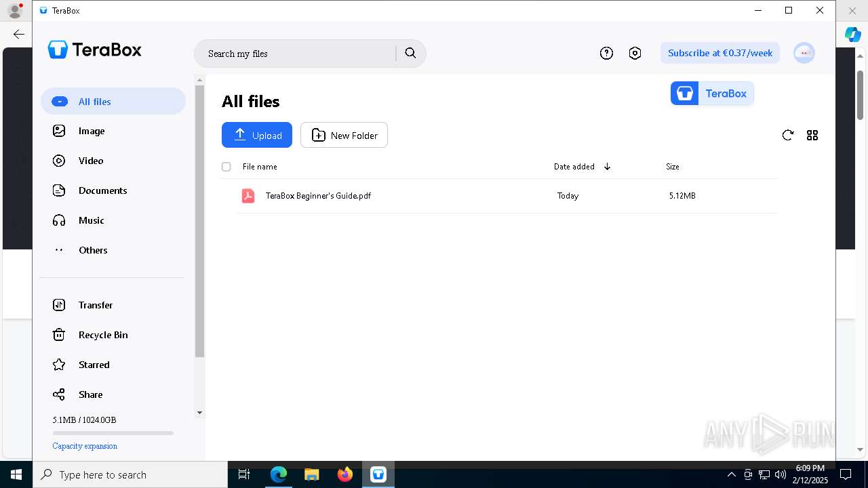Toggle Date added sort arrow
This screenshot has width=868, height=488.
click(x=607, y=167)
